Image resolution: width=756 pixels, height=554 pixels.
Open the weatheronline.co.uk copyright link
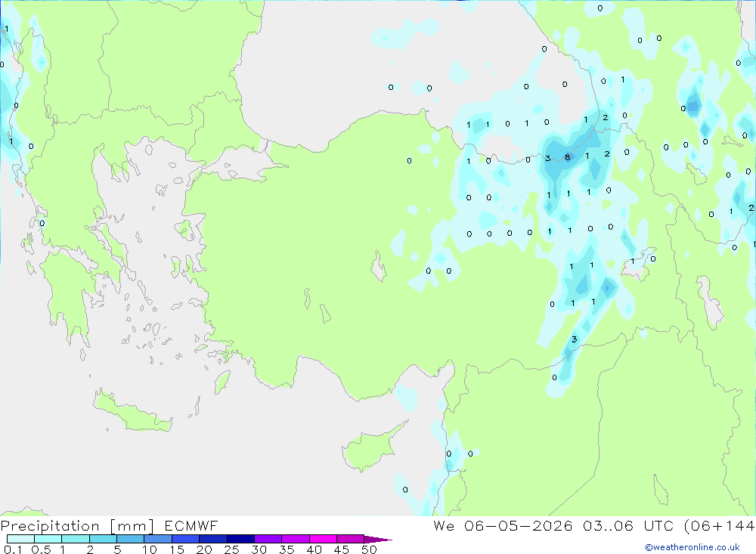692,547
